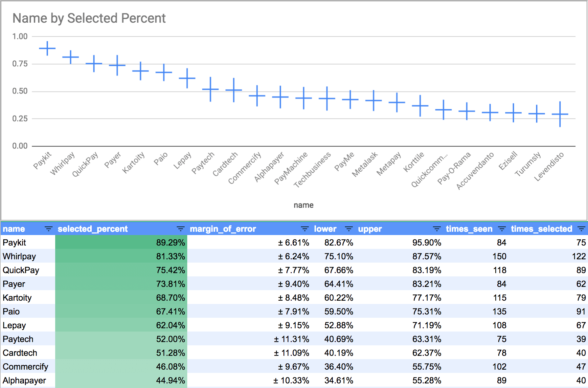
Task: Click the Levendisto data point marker
Action: 560,114
